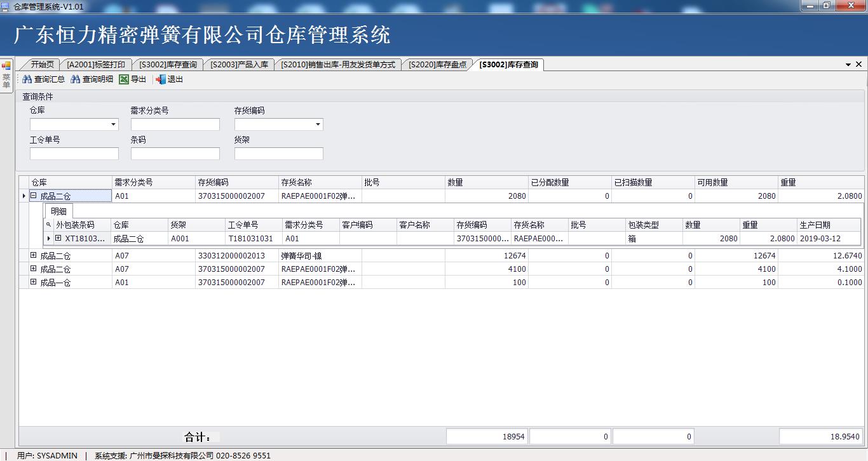Screen dimensions: 868x461
Task: Click the filter magnifier icon beside 外包装条码 header
Action: (48, 225)
